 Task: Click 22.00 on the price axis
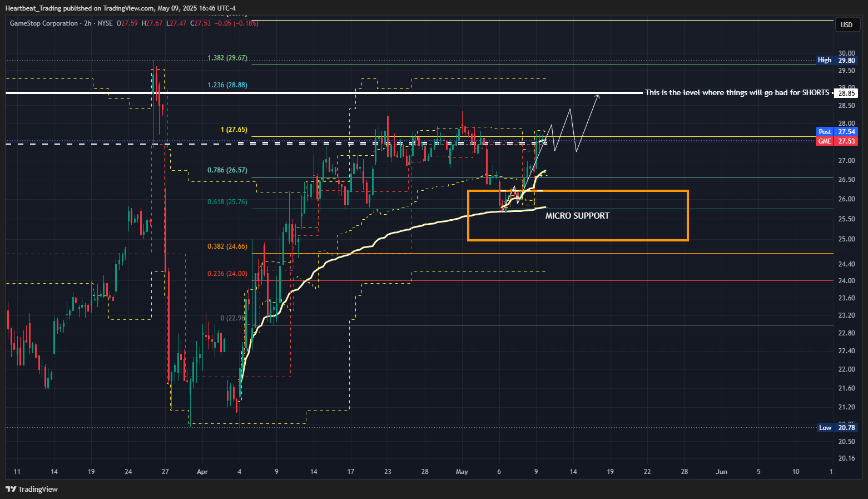pyautogui.click(x=846, y=369)
